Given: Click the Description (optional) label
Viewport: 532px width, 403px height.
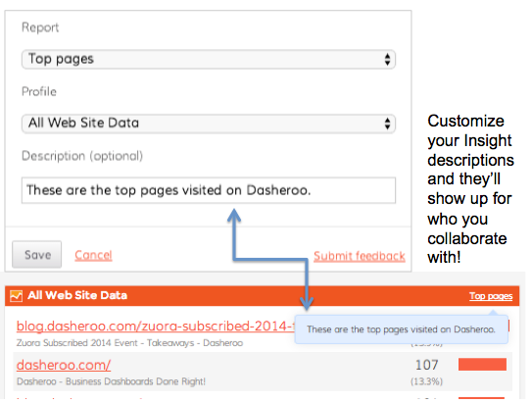Looking at the screenshot, I should [x=82, y=156].
